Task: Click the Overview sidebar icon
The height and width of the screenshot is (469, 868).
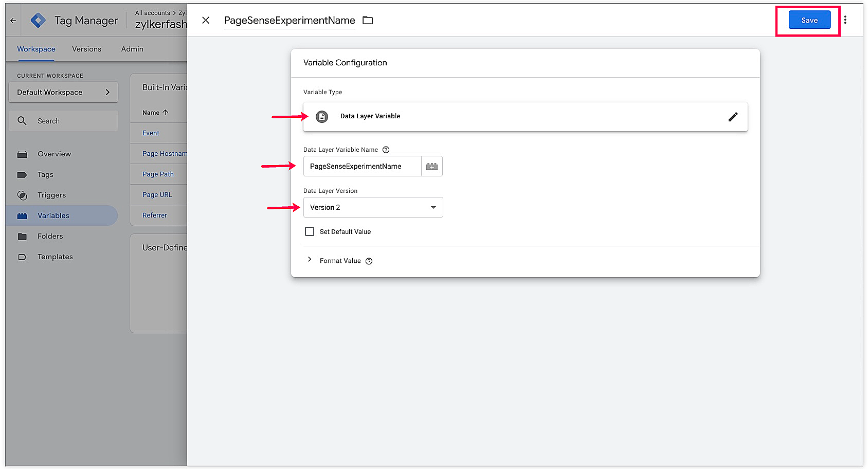Action: [x=22, y=154]
